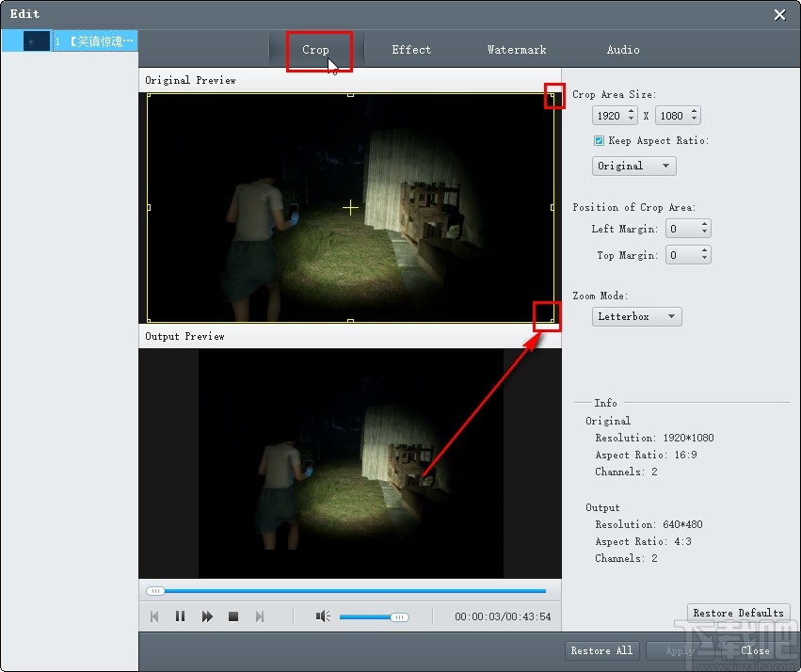Click the Apply button
Viewport: 801px width, 672px height.
point(681,650)
